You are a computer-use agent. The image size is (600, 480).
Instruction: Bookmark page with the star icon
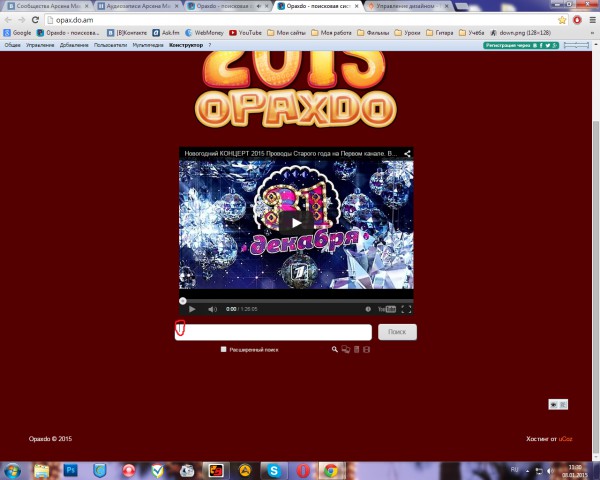tap(562, 20)
